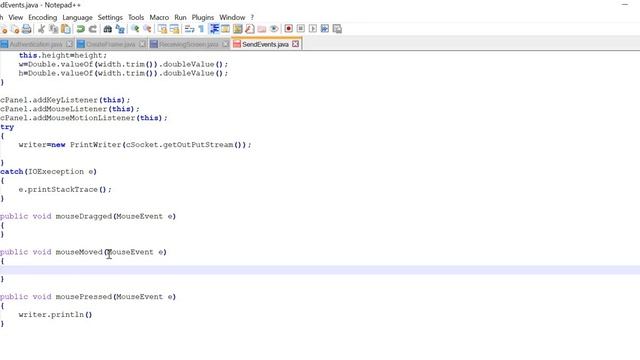The height and width of the screenshot is (360, 640).
Task: Click the Close All documents toolbar icon
Action: click(15, 29)
